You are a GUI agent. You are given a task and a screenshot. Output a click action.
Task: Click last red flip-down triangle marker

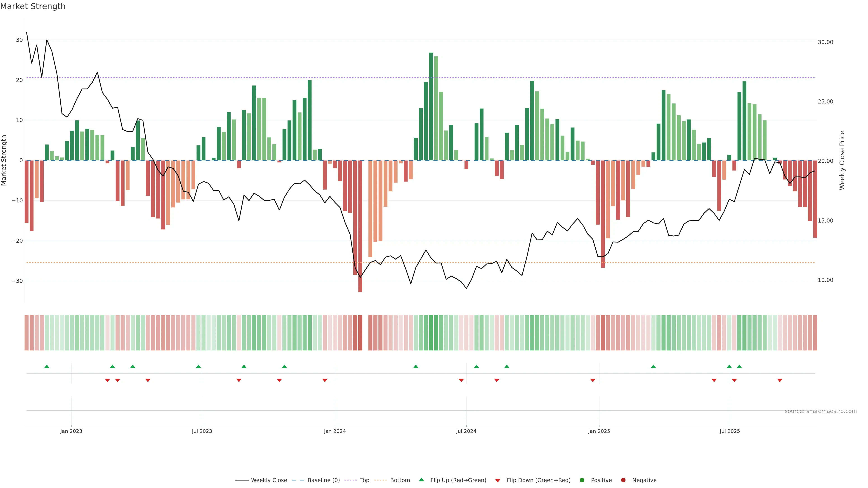[780, 380]
